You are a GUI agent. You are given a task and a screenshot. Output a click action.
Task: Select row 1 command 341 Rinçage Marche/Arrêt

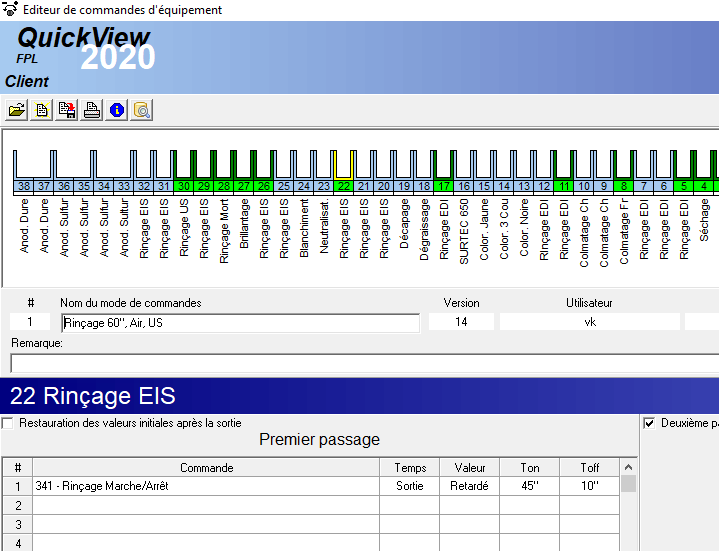206,486
